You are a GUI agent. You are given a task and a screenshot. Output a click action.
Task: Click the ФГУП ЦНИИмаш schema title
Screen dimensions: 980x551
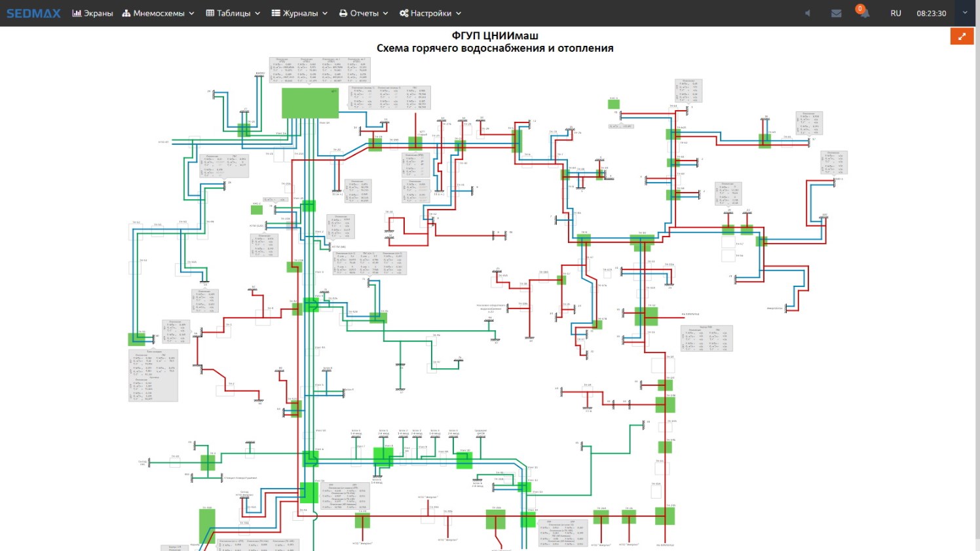(x=495, y=35)
